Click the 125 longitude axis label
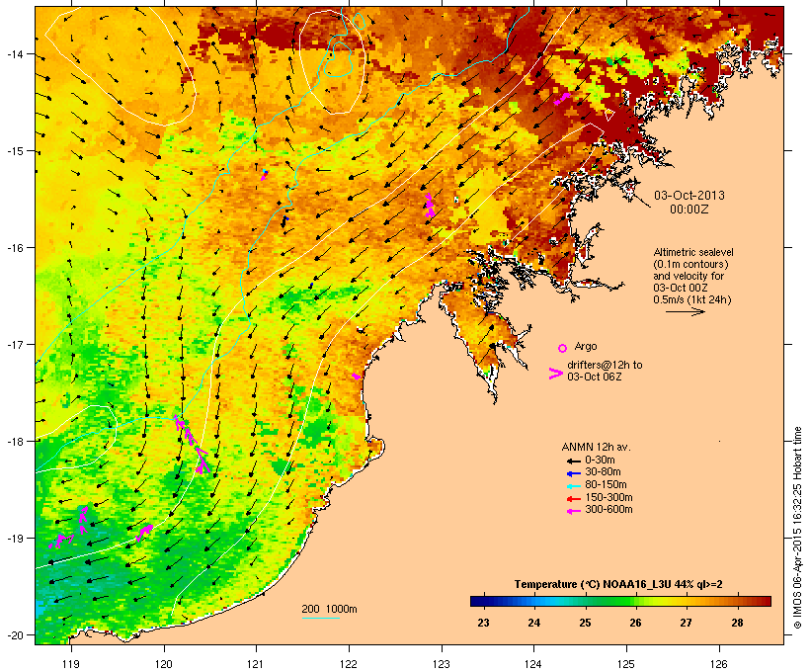The width and height of the screenshot is (810, 672). tap(626, 664)
